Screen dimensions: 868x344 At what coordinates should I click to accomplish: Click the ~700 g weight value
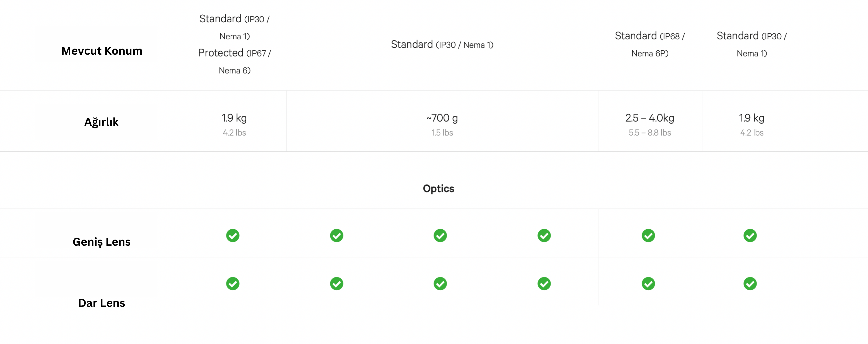tap(442, 118)
